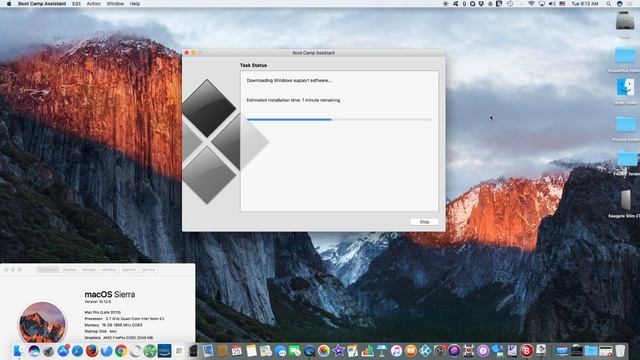
Task: Click the 'Downloading Windows support software' text
Action: [289, 80]
